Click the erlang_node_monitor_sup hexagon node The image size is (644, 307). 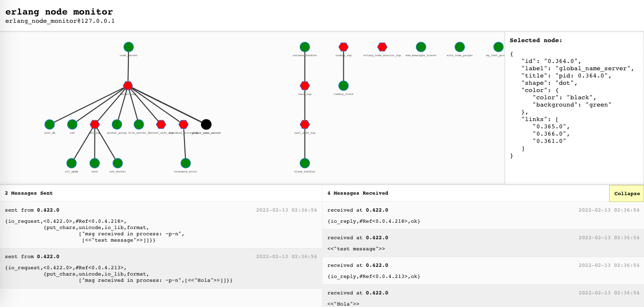(x=382, y=47)
